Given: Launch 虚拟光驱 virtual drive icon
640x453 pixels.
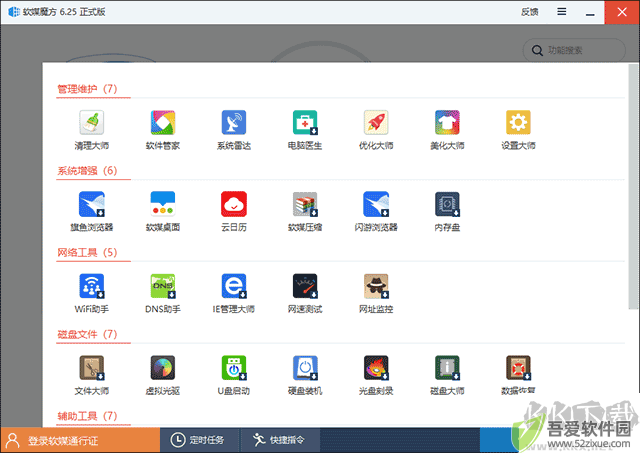Looking at the screenshot, I should coord(162,368).
